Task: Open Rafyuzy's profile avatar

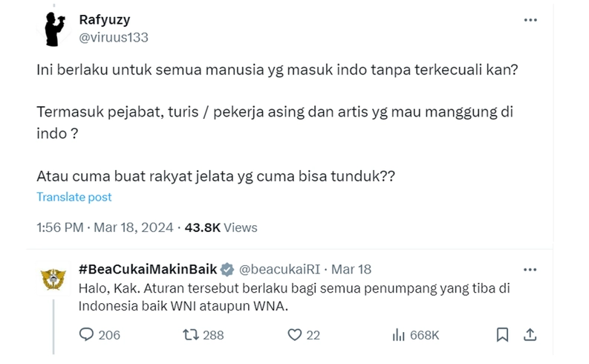Action: click(x=55, y=29)
